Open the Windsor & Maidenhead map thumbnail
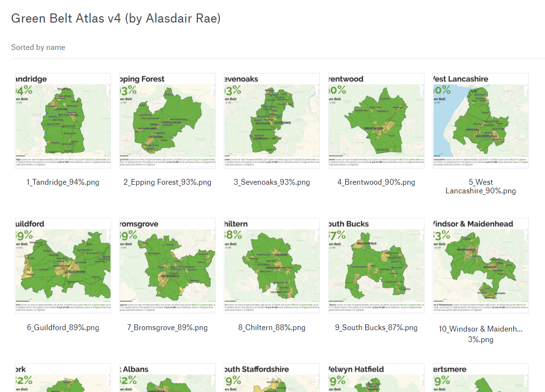The image size is (545, 392). click(x=480, y=266)
